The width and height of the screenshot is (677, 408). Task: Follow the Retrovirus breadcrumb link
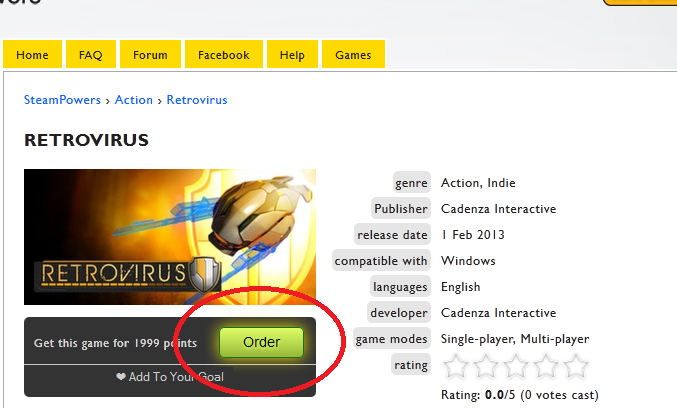[x=197, y=100]
